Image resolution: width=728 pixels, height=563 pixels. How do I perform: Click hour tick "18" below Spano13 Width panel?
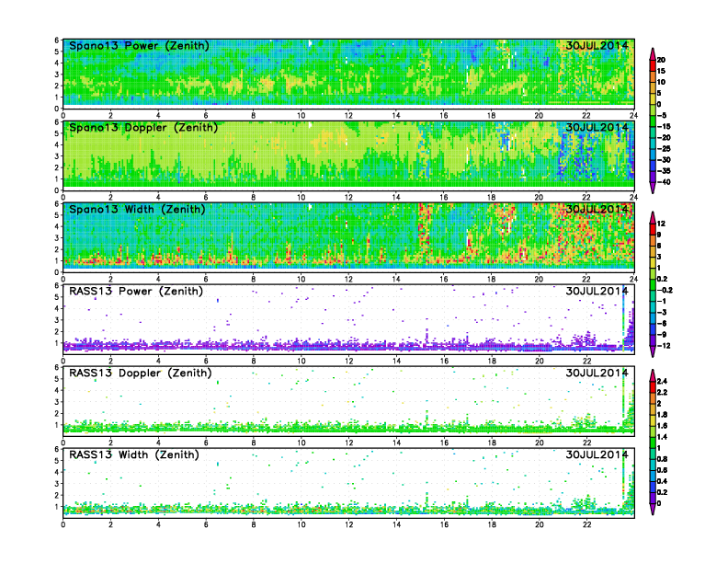tap(491, 279)
